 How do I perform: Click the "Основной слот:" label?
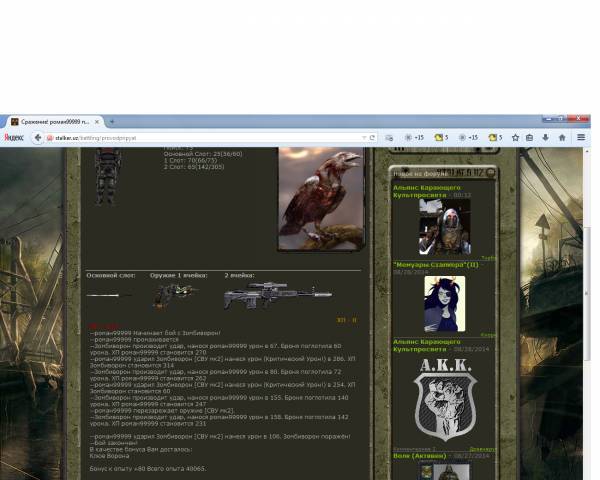coord(111,275)
